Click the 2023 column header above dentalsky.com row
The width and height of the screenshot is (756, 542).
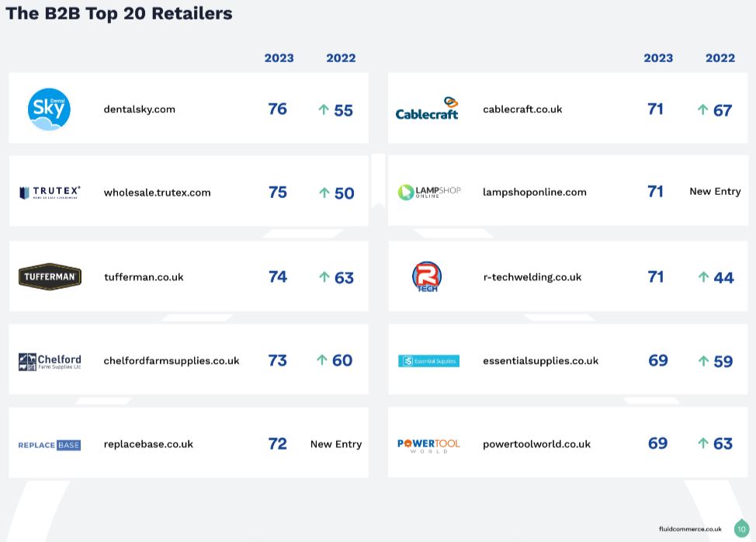point(279,58)
